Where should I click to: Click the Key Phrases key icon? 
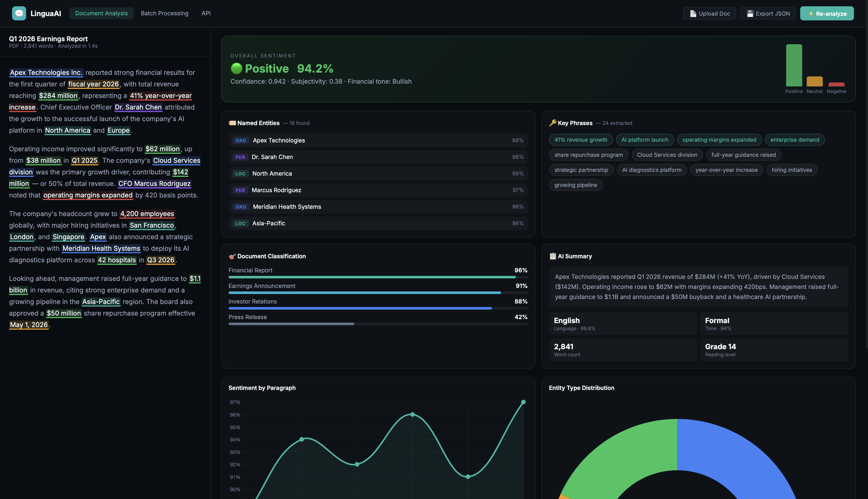(553, 123)
